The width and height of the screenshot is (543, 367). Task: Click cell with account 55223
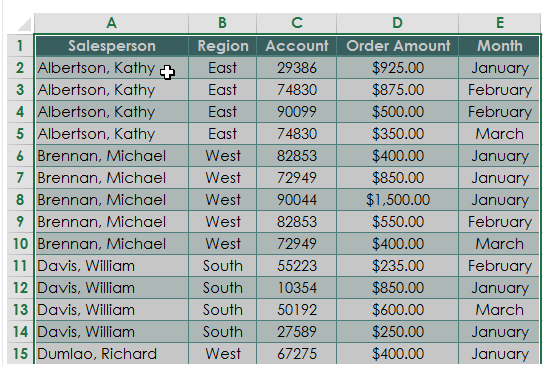coord(297,266)
